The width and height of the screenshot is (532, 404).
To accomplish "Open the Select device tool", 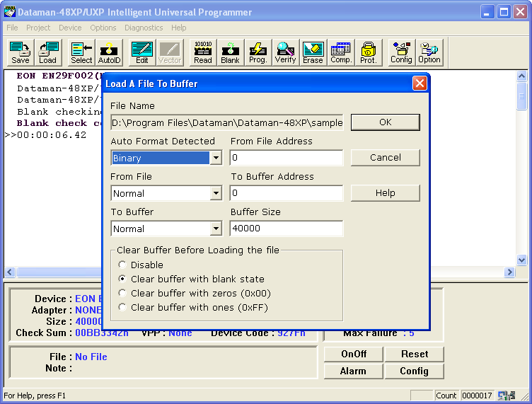I will point(81,53).
